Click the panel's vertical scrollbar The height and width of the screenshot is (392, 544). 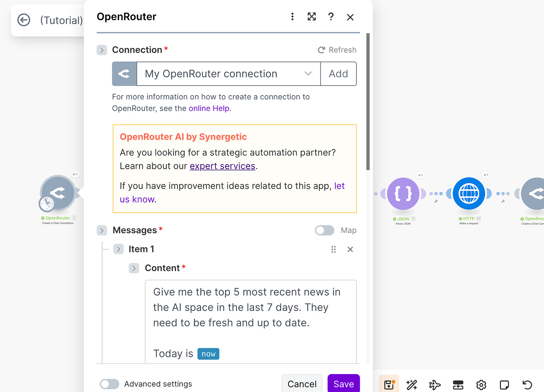[x=368, y=102]
